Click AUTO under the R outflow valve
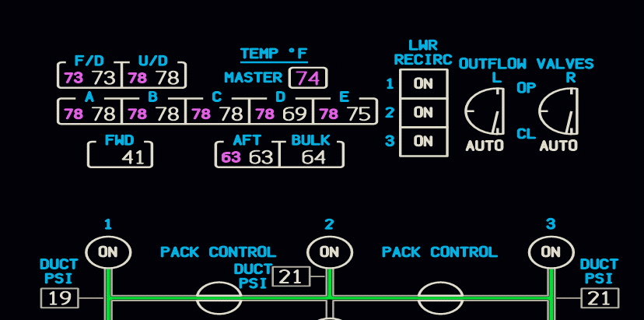Image resolution: width=644 pixels, height=320 pixels. pyautogui.click(x=558, y=145)
